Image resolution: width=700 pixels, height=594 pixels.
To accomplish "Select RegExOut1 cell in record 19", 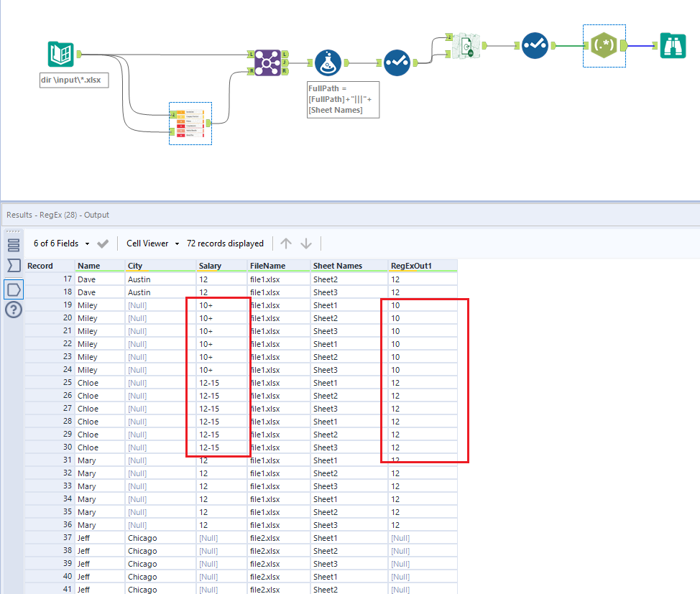I will pos(423,305).
